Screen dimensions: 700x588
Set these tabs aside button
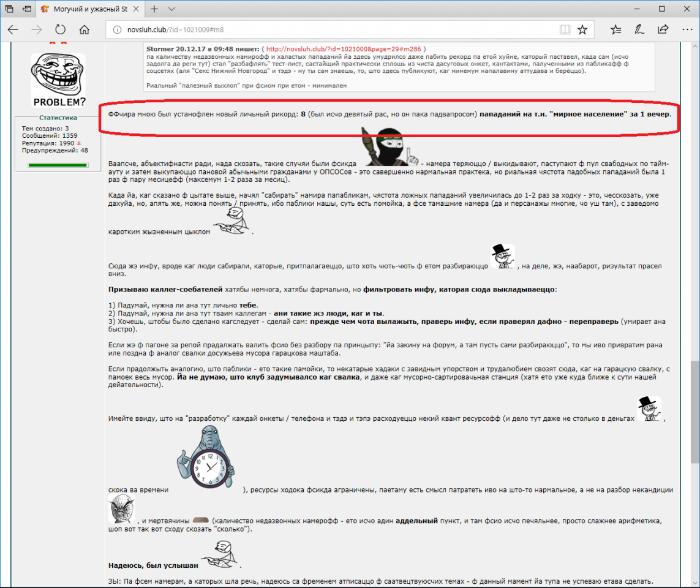tap(27, 9)
